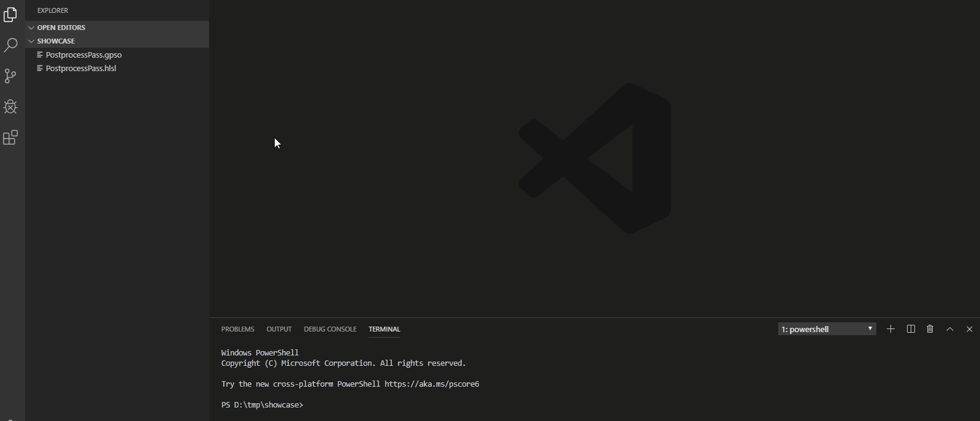Open the Source Control view icon
Viewport: 980px width, 421px height.
tap(10, 76)
